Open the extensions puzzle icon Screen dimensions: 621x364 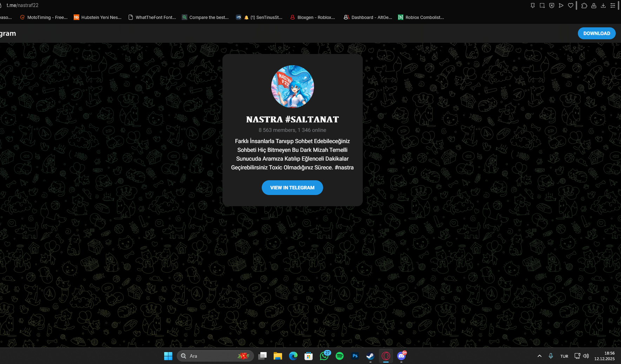[x=584, y=5]
